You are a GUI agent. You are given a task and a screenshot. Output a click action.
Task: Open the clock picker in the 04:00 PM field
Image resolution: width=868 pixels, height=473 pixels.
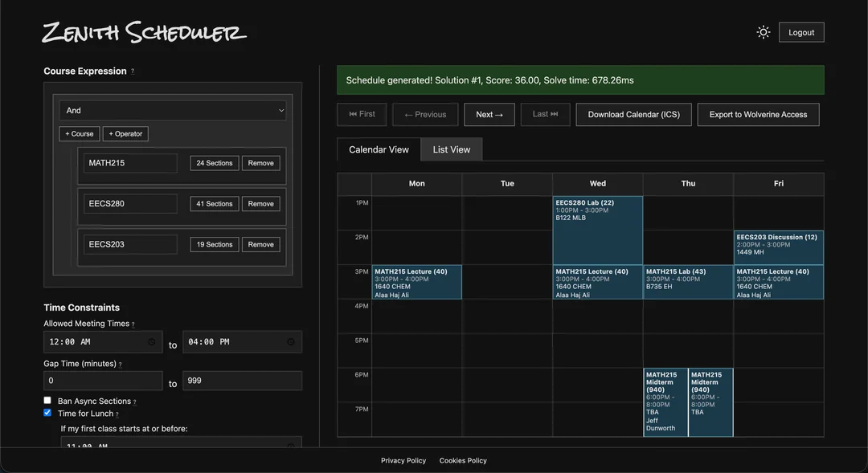[293, 342]
